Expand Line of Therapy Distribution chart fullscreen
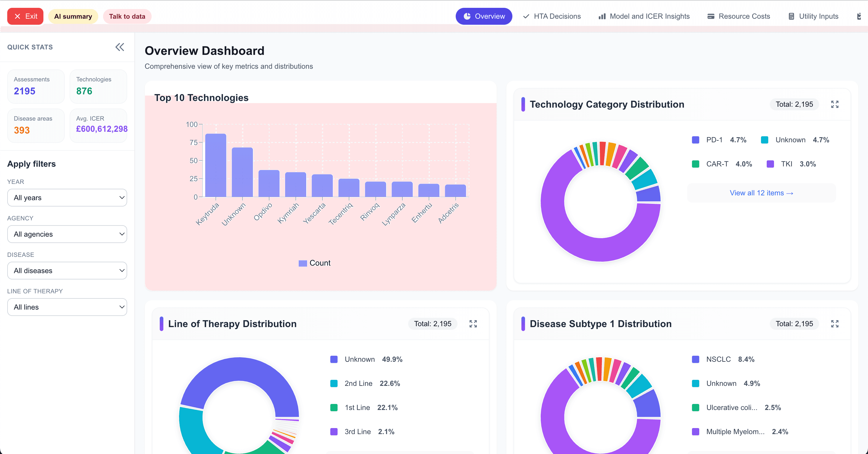Screen dimensions: 868x454 pos(473,323)
